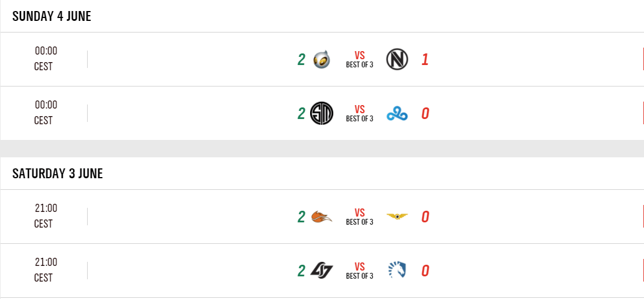Click VS between CLG and Team Liquid

[x=359, y=267]
